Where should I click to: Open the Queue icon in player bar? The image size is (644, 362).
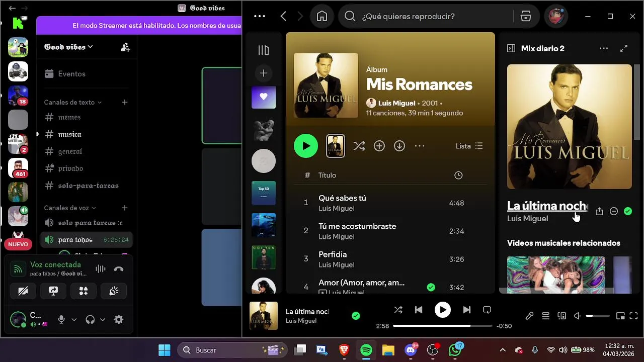point(546,316)
